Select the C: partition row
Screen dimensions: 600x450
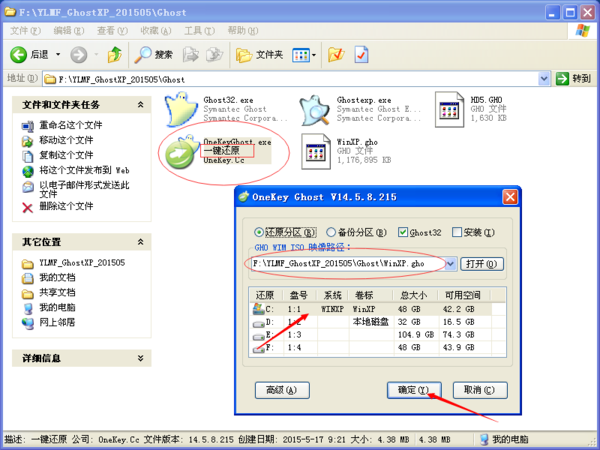coord(377,309)
